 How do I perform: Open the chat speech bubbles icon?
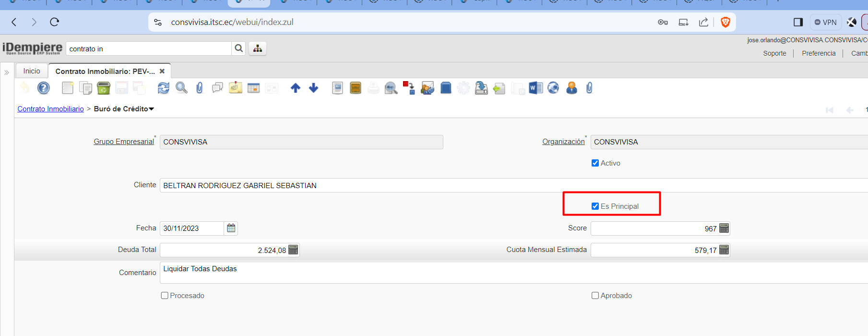click(217, 88)
